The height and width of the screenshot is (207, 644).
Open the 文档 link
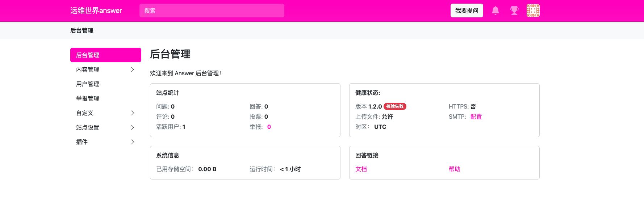click(361, 169)
